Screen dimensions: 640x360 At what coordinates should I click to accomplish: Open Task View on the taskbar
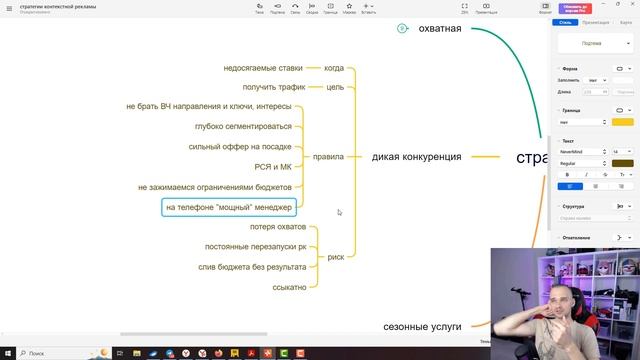[x=120, y=353]
